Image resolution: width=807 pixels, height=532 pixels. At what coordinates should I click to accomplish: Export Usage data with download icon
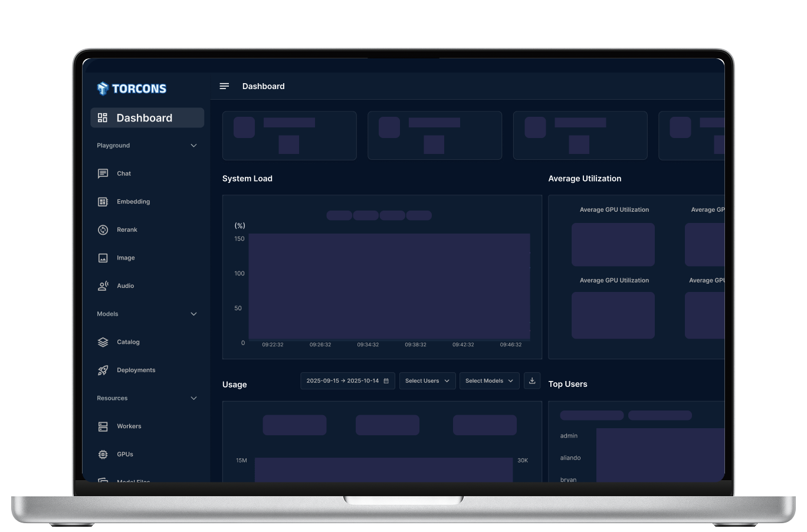tap(532, 380)
